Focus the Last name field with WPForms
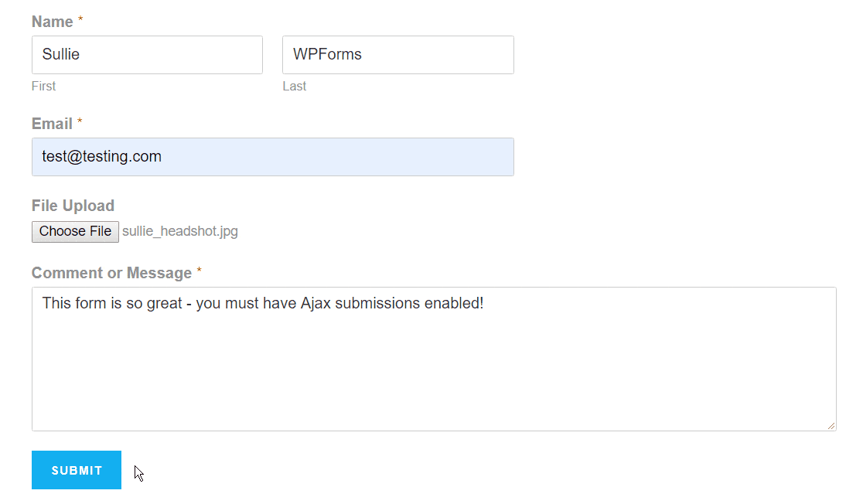 [398, 55]
